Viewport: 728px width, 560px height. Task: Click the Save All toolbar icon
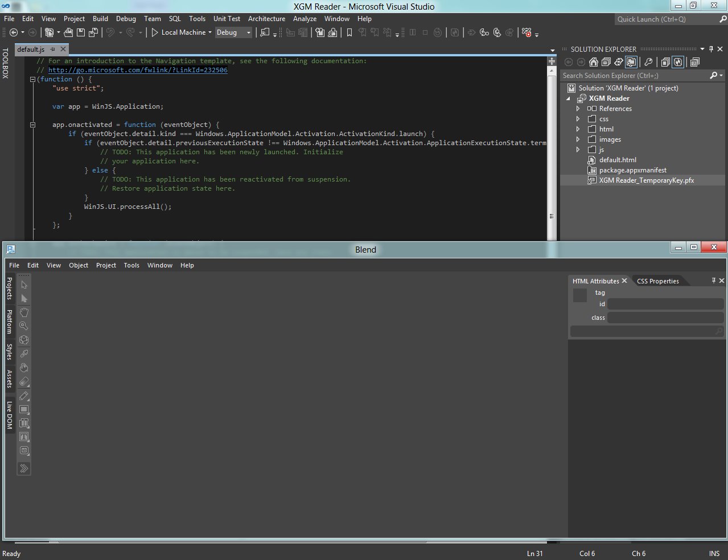point(93,33)
